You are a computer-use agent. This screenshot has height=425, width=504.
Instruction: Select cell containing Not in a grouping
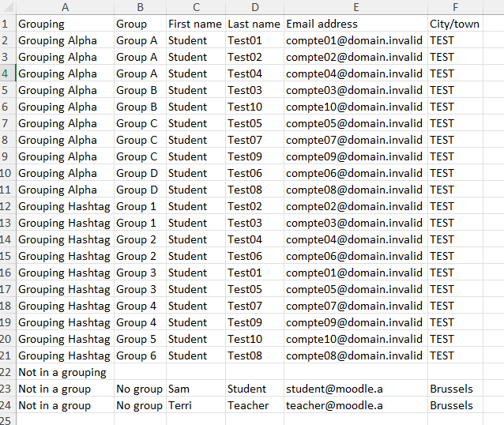(66, 372)
